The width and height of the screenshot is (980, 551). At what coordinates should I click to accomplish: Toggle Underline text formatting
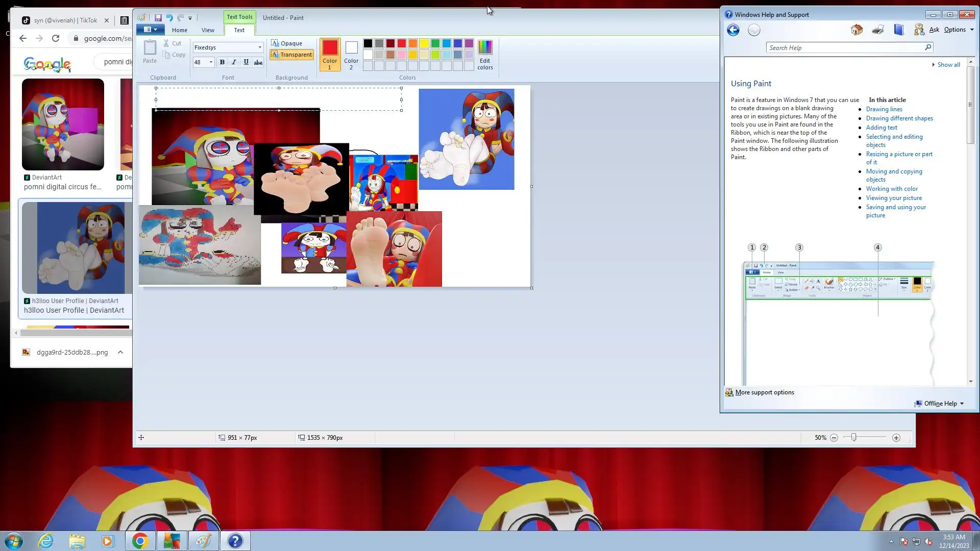tap(246, 62)
